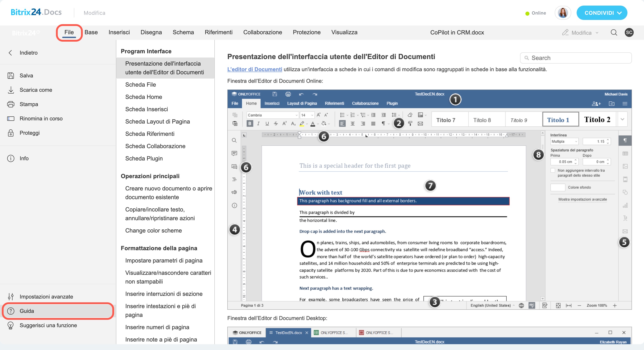Image resolution: width=644 pixels, height=350 pixels.
Task: Open the Scheda Home help topic
Action: coord(143,97)
